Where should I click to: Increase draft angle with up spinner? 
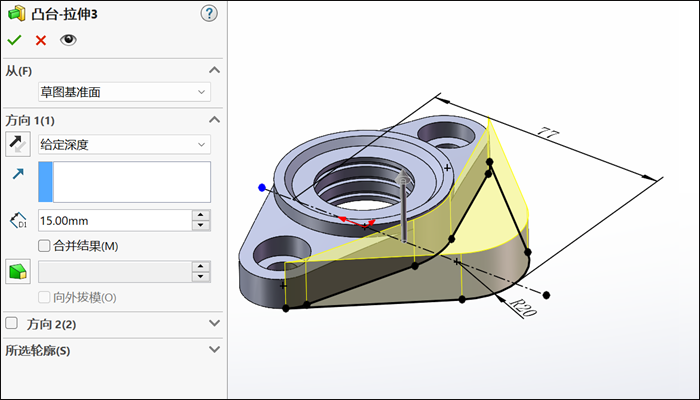tap(201, 267)
